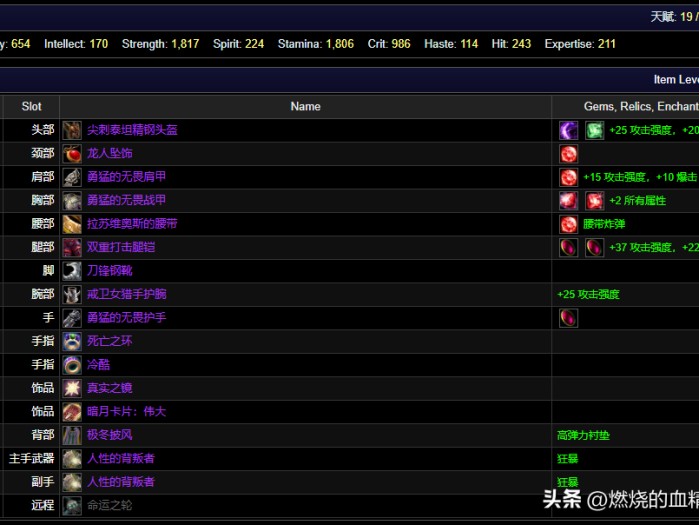Click the 命运之轮 ranged item icon

tap(72, 505)
